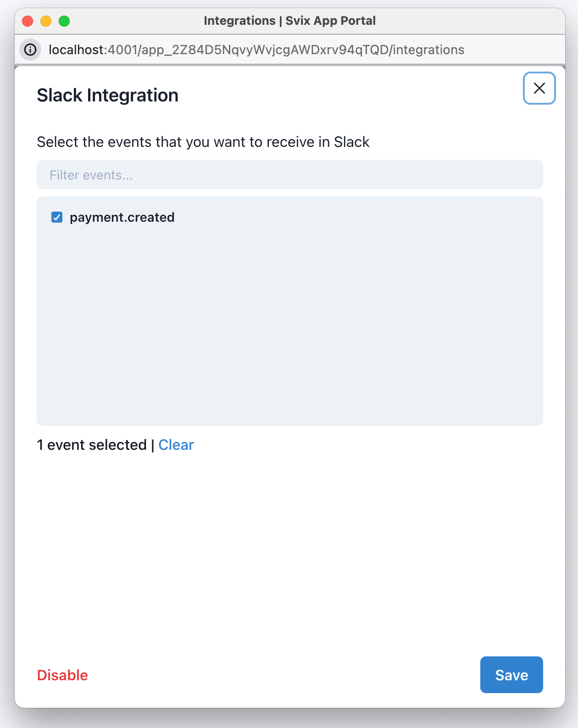Viewport: 578px width, 728px height.
Task: Click the payment.created event label
Action: [122, 217]
